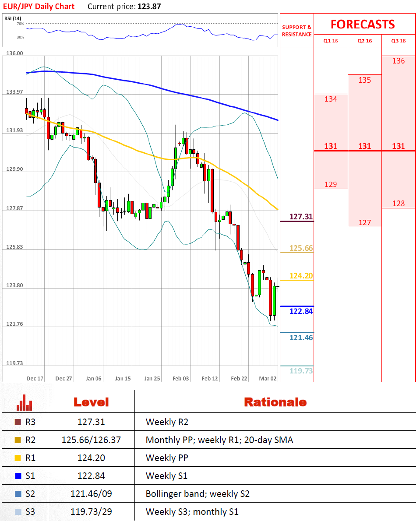The height and width of the screenshot is (521, 420).
Task: Click the 135 forecast high in Q2 16
Action: click(x=364, y=80)
